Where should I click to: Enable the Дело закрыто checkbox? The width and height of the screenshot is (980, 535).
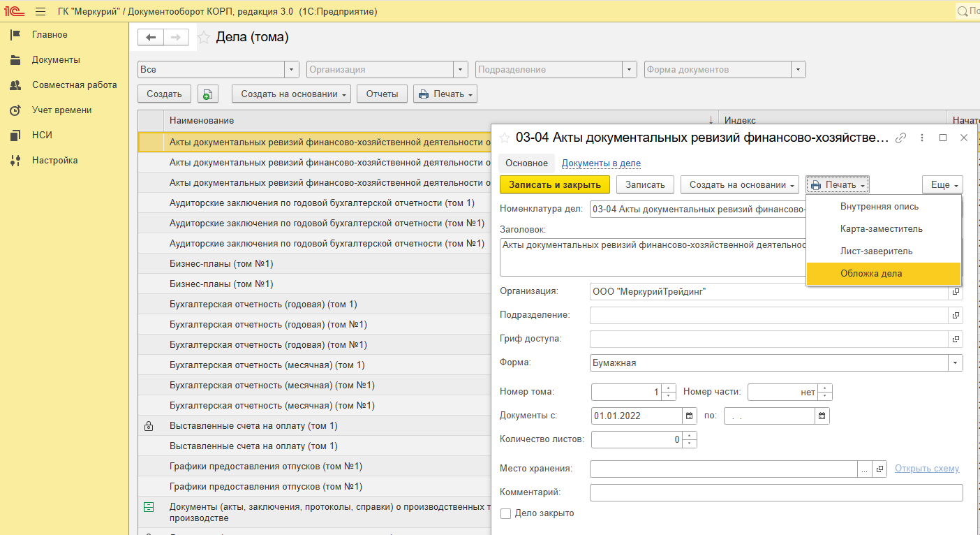tap(506, 513)
